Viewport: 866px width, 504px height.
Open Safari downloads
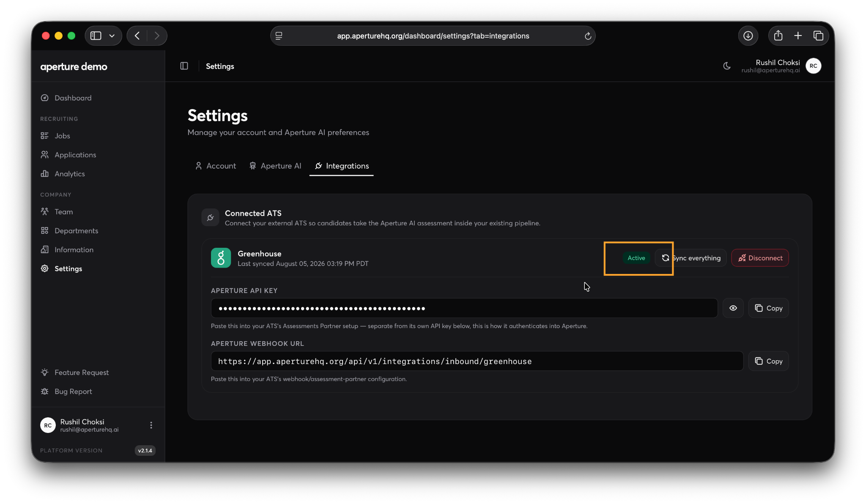[748, 36]
